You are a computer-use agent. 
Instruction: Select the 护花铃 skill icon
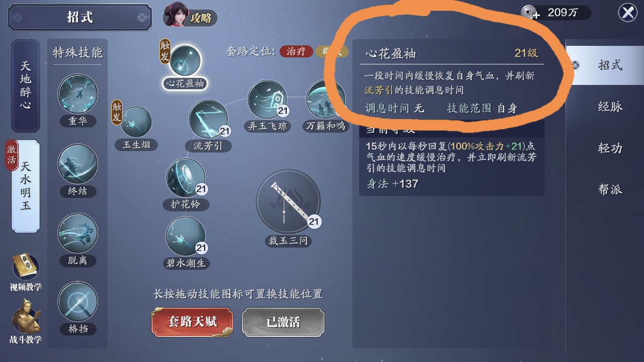tap(186, 178)
